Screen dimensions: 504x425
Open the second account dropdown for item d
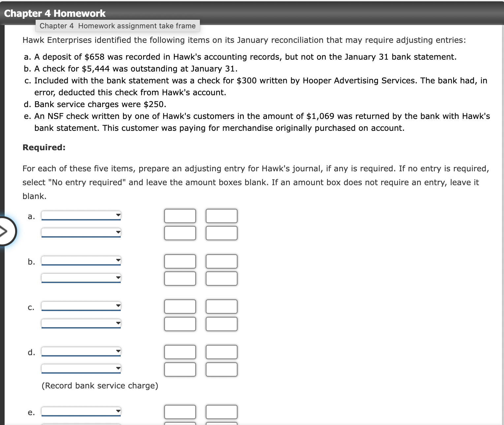click(81, 368)
